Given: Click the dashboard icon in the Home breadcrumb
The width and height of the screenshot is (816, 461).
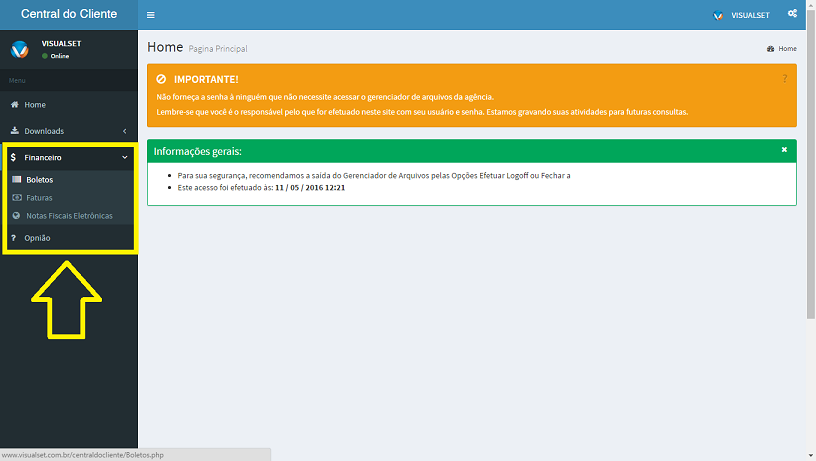Looking at the screenshot, I should point(770,49).
